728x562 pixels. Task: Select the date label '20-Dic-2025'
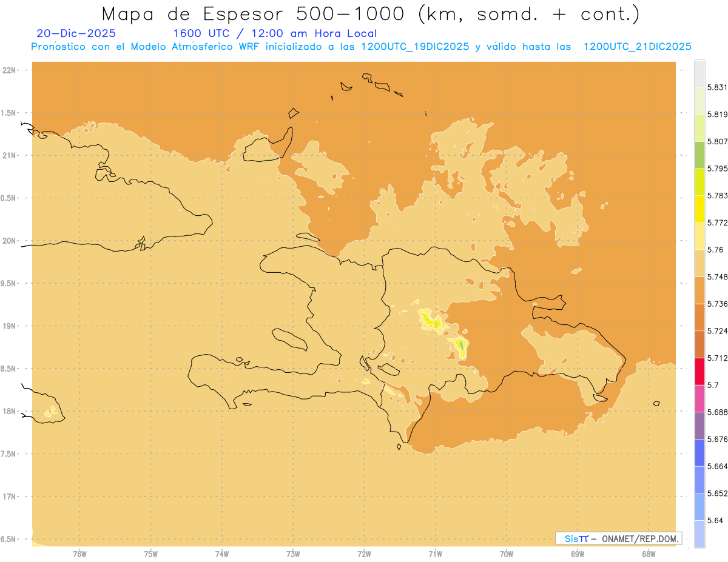pyautogui.click(x=76, y=33)
